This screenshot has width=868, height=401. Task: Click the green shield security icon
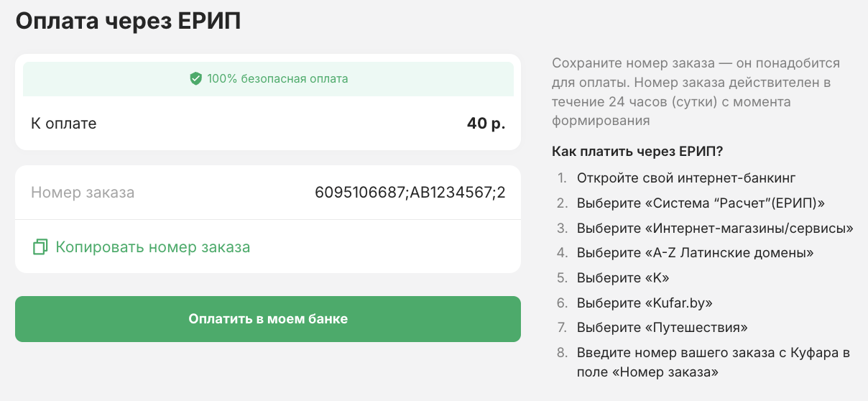click(x=195, y=78)
